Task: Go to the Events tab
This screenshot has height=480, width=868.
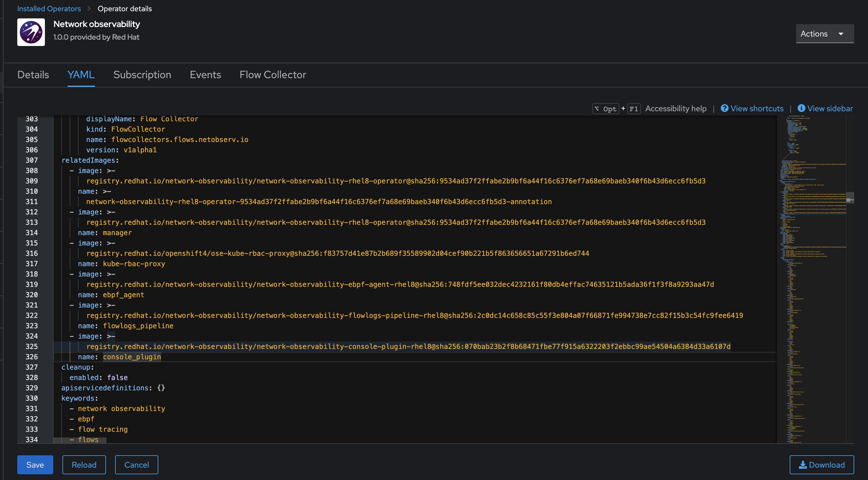Action: (205, 75)
